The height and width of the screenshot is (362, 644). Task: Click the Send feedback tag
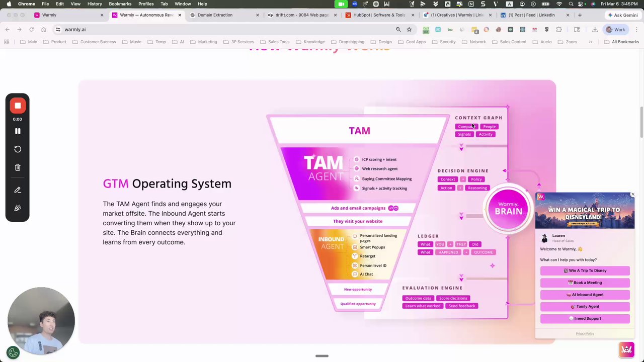coord(461,306)
